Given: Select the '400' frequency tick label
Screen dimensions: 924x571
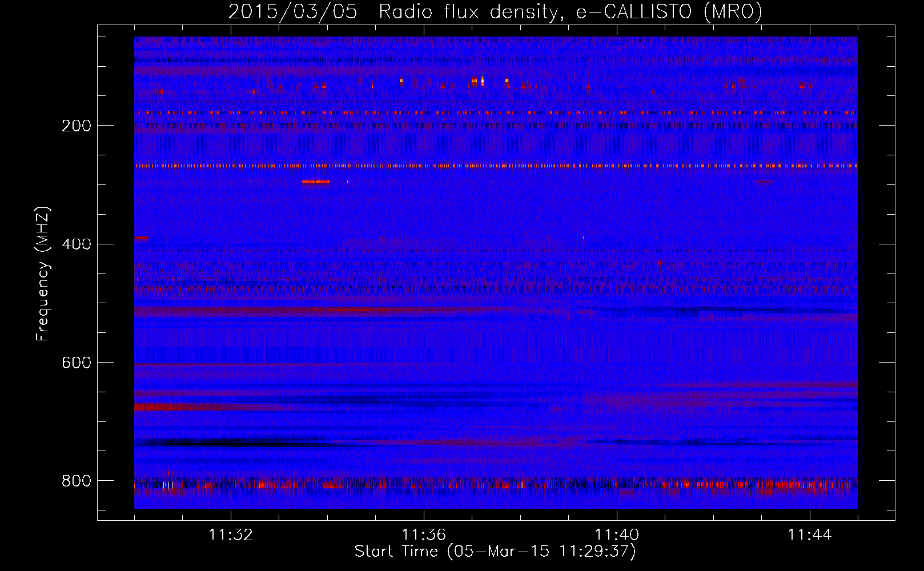Looking at the screenshot, I should tap(77, 244).
